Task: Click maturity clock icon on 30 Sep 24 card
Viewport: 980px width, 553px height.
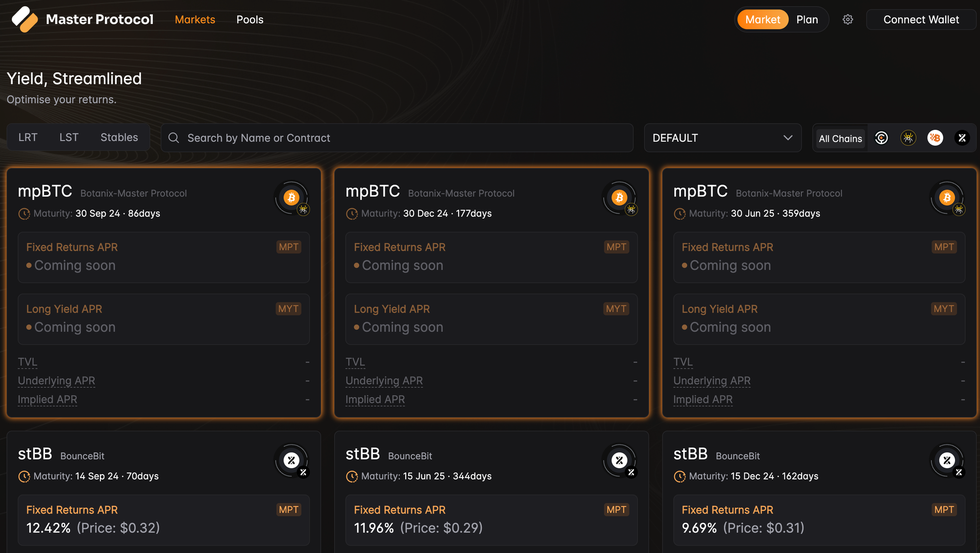Action: tap(24, 214)
